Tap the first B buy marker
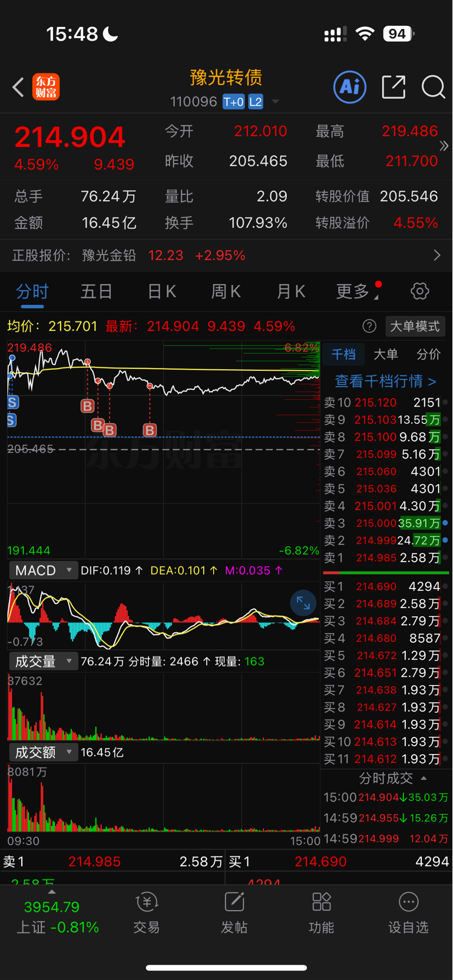This screenshot has height=980, width=453. pyautogui.click(x=87, y=406)
